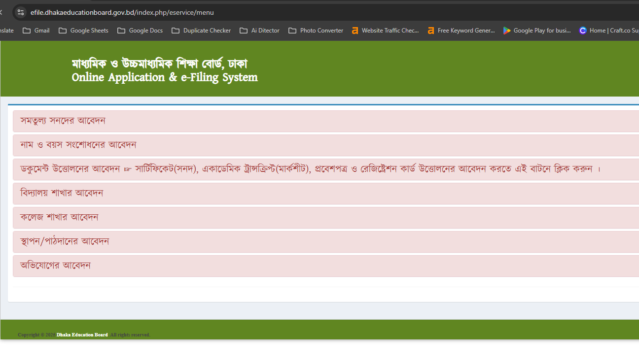Open the Google Docs bookmark folder
Viewport: 639px width, 364px height.
point(140,31)
